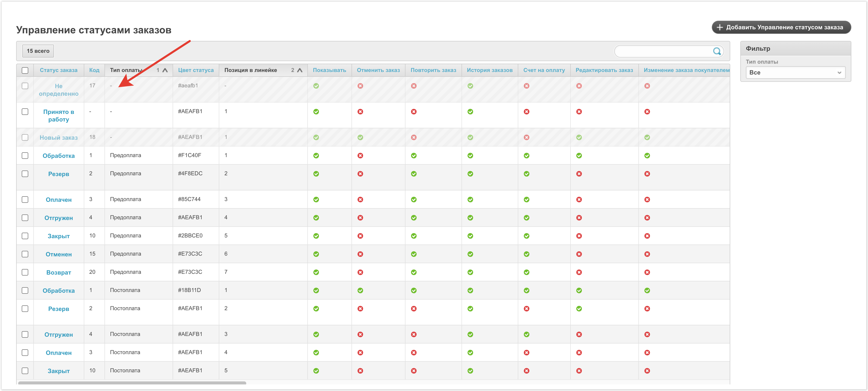Focus the table search input field
The height and width of the screenshot is (391, 868).
point(662,51)
